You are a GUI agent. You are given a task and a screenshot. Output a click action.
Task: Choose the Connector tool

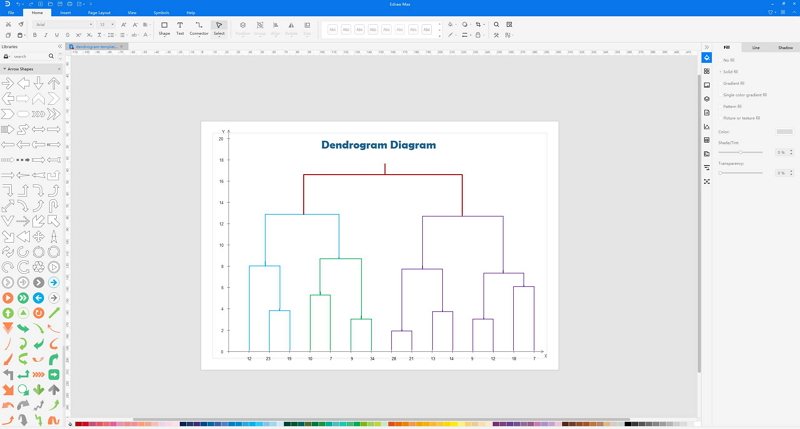click(x=199, y=28)
